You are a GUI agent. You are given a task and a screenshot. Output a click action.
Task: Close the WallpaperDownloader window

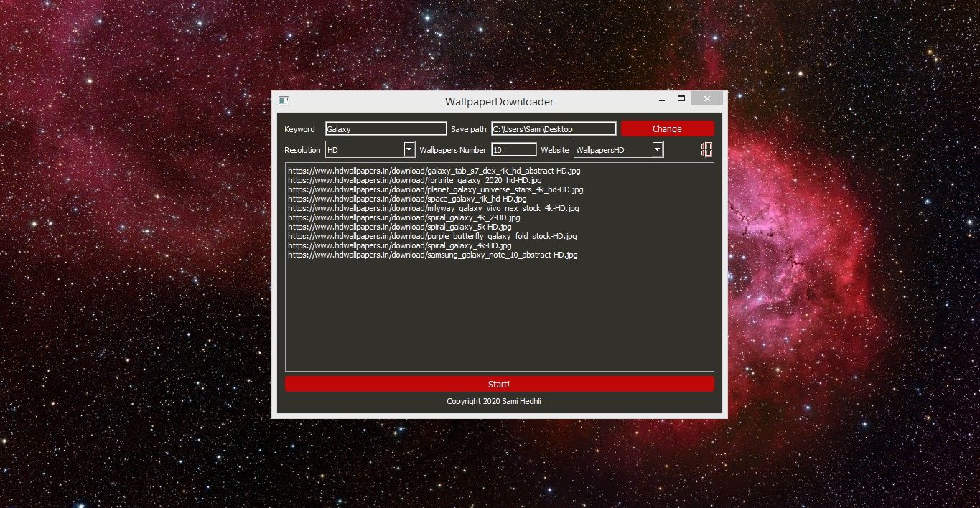[x=706, y=98]
